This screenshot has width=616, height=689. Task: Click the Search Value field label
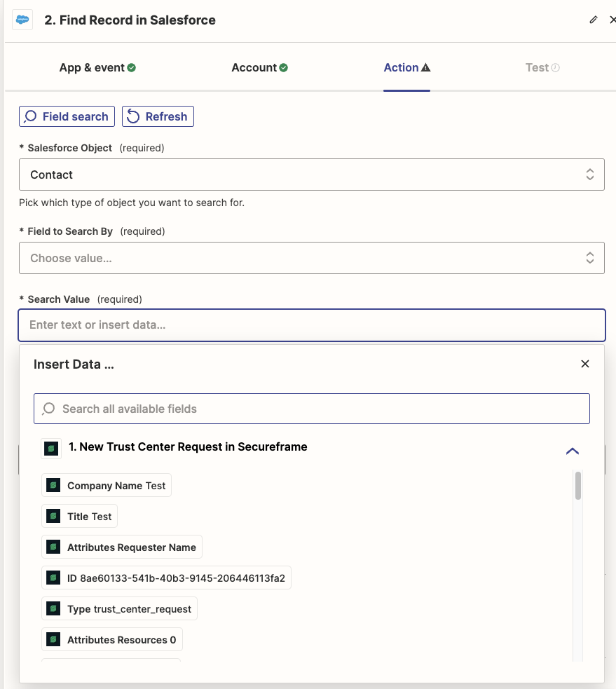tap(59, 299)
